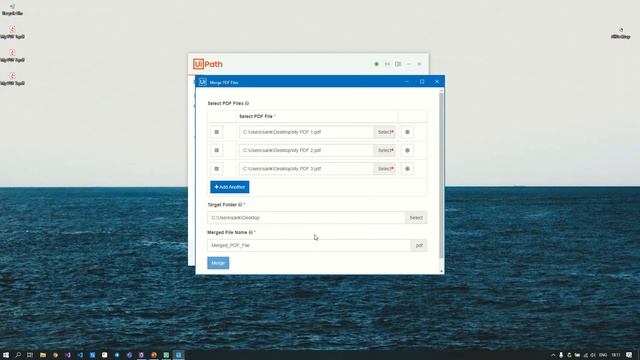640x360 pixels.
Task: Click drag handle icon of PDF 1 row
Action: pyautogui.click(x=217, y=132)
